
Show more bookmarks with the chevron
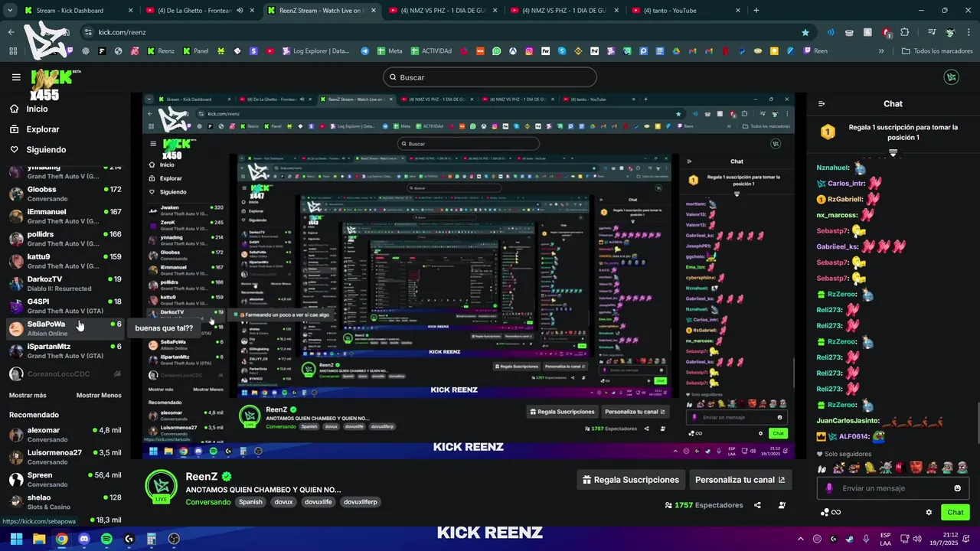click(881, 51)
